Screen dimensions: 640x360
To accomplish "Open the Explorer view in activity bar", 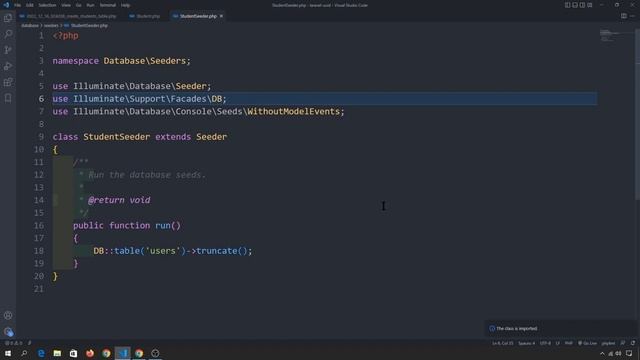I will click(8, 18).
